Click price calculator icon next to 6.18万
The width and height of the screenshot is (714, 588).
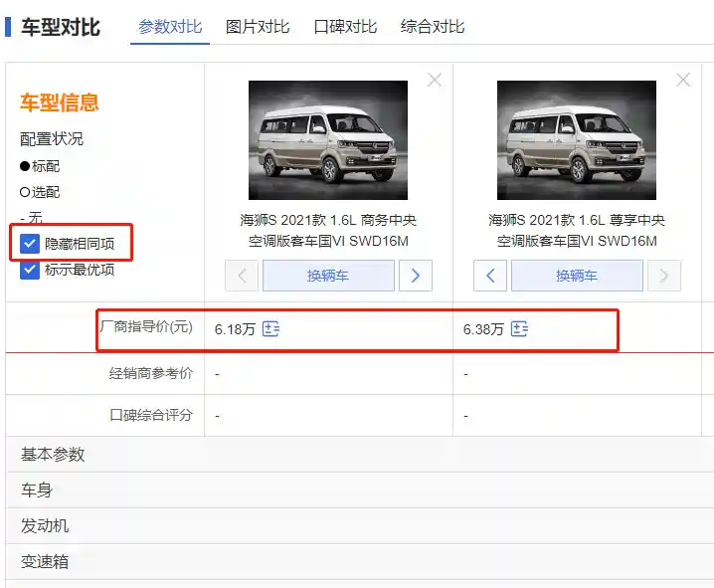coord(270,329)
